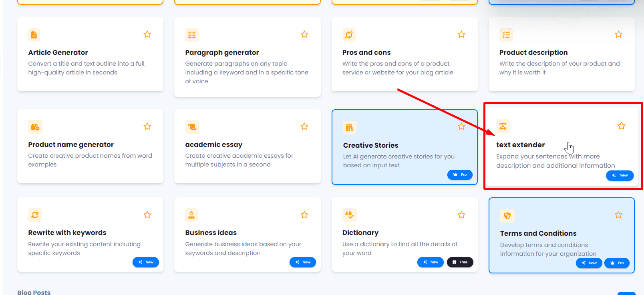Click the Product description checklist icon
The image size is (644, 295).
tap(506, 35)
